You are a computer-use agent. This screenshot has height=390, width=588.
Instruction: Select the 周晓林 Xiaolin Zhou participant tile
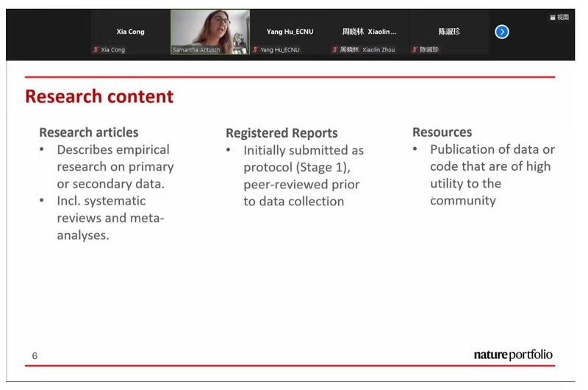369,32
